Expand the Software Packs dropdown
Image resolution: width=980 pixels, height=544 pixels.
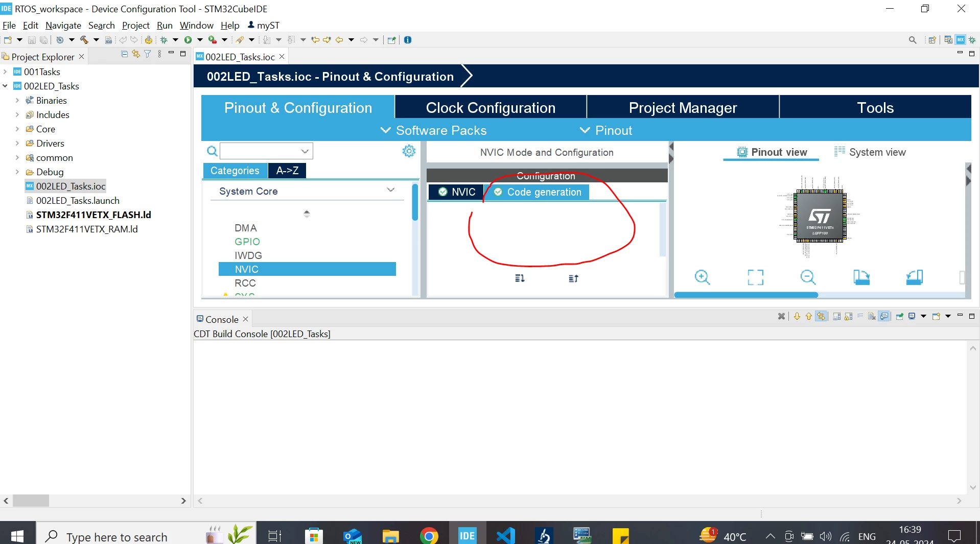pos(434,130)
